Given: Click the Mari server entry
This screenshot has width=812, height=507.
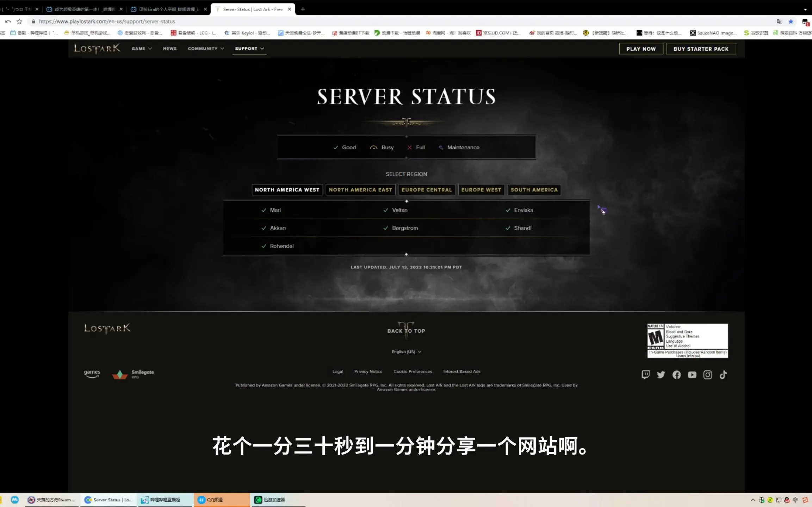Looking at the screenshot, I should 271,210.
